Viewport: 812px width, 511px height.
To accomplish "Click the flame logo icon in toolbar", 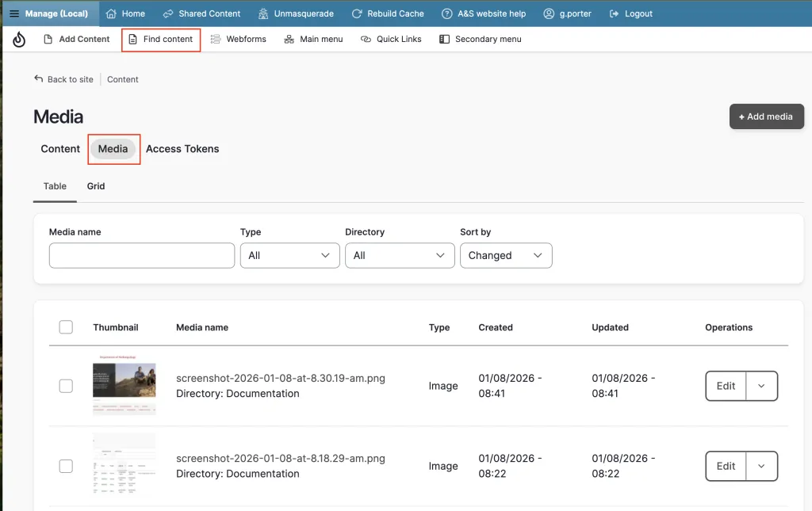I will 19,39.
